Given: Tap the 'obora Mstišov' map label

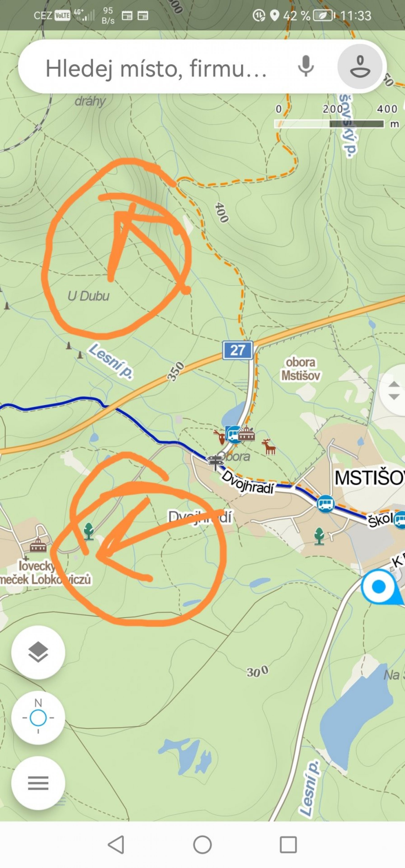Looking at the screenshot, I should click(x=300, y=369).
